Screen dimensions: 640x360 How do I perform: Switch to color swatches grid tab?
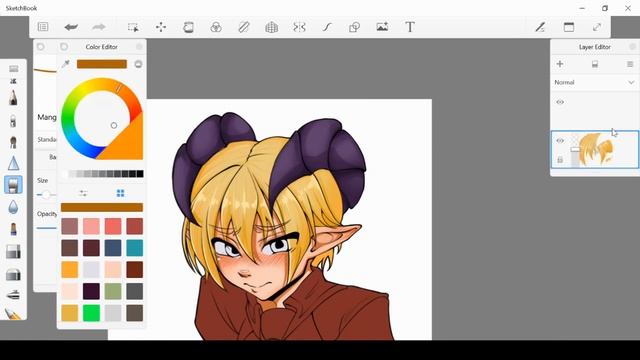coord(120,193)
